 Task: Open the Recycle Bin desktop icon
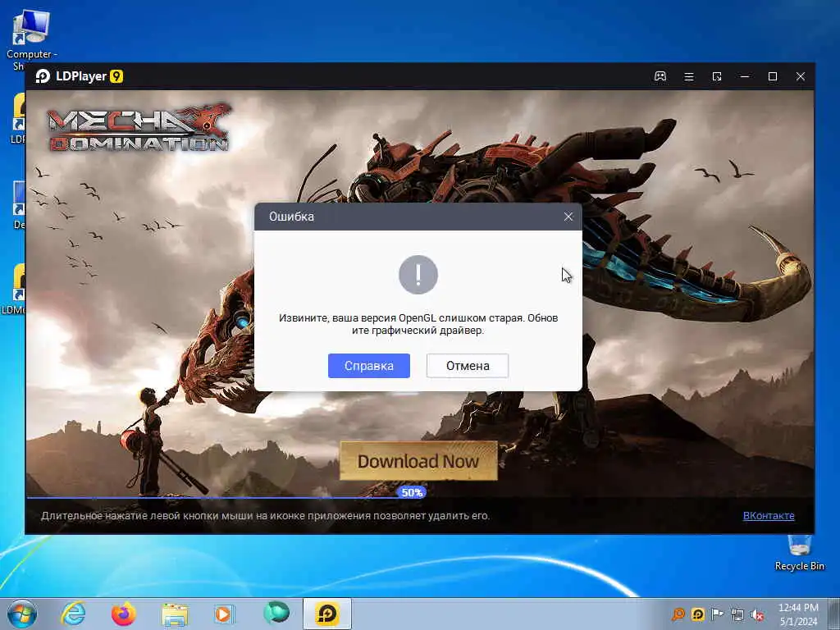(799, 553)
